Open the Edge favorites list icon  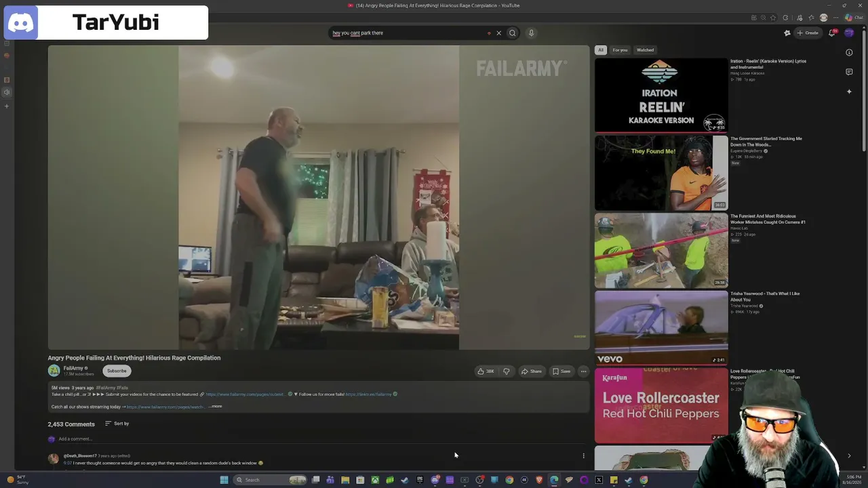point(811,18)
